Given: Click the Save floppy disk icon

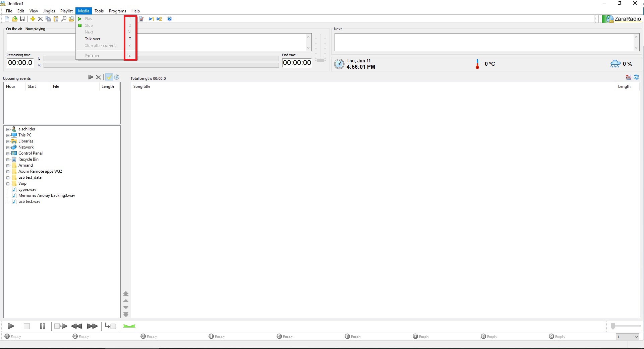Looking at the screenshot, I should pyautogui.click(x=22, y=19).
